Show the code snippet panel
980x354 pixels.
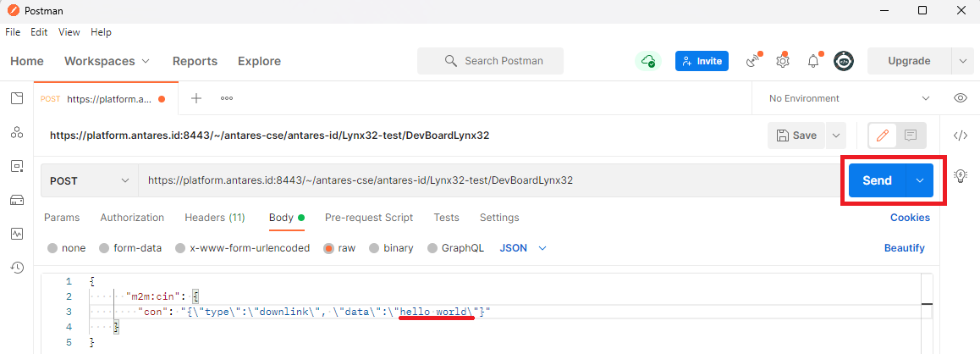pos(960,136)
